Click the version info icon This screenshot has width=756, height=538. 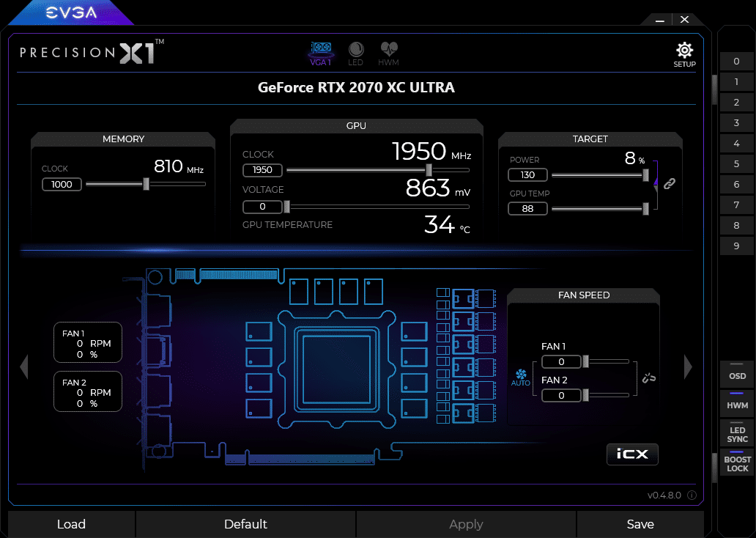[x=692, y=495]
